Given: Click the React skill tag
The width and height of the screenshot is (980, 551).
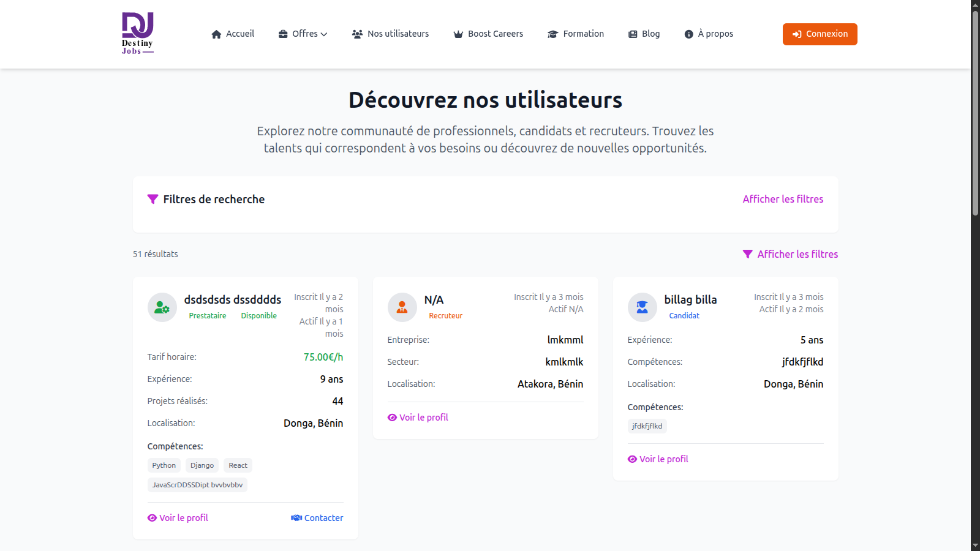Looking at the screenshot, I should tap(238, 465).
